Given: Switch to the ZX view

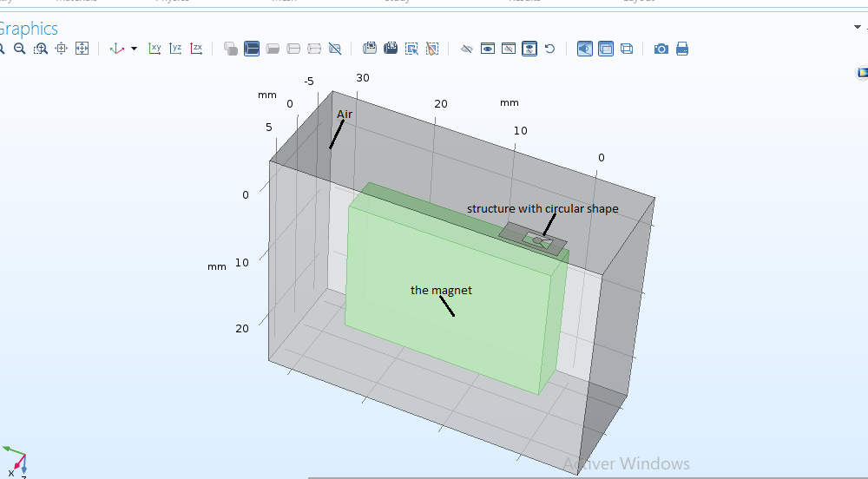Looking at the screenshot, I should coord(196,49).
